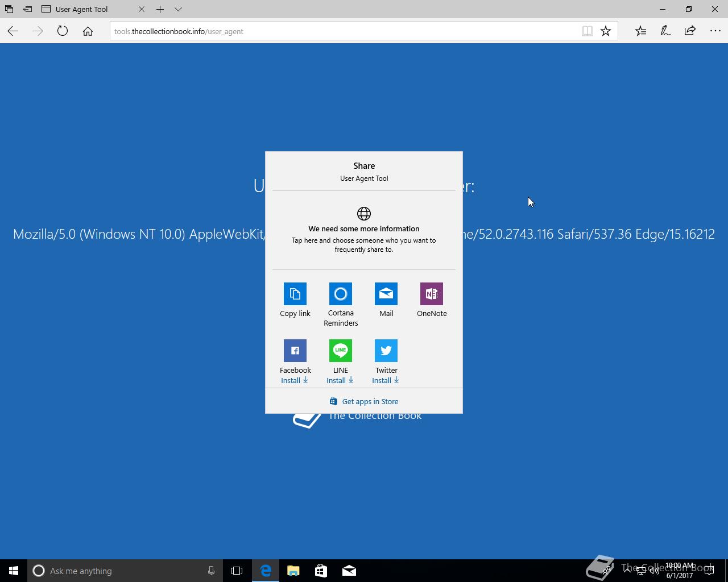Select the LINE app icon
728x582 pixels.
[x=341, y=351]
